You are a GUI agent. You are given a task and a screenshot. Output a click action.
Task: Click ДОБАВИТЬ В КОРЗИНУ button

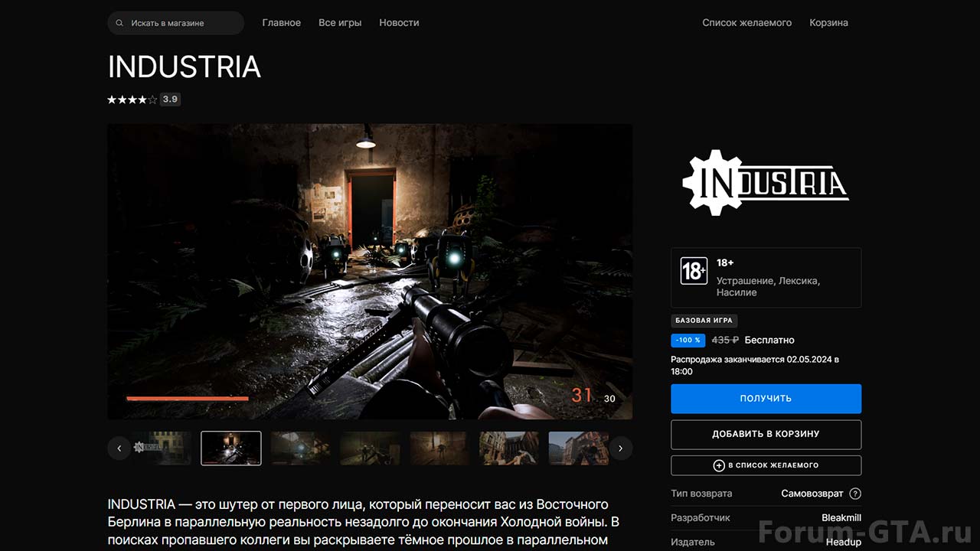766,434
